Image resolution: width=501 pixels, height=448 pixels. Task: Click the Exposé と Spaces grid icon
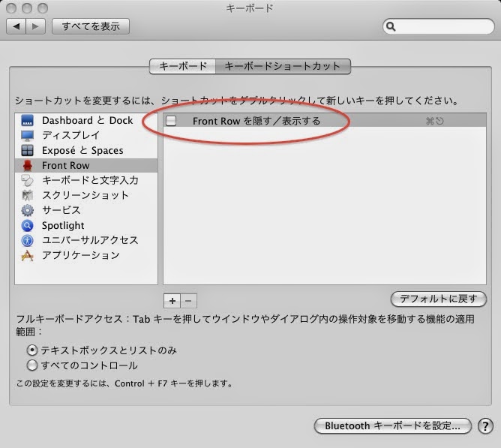click(x=28, y=150)
